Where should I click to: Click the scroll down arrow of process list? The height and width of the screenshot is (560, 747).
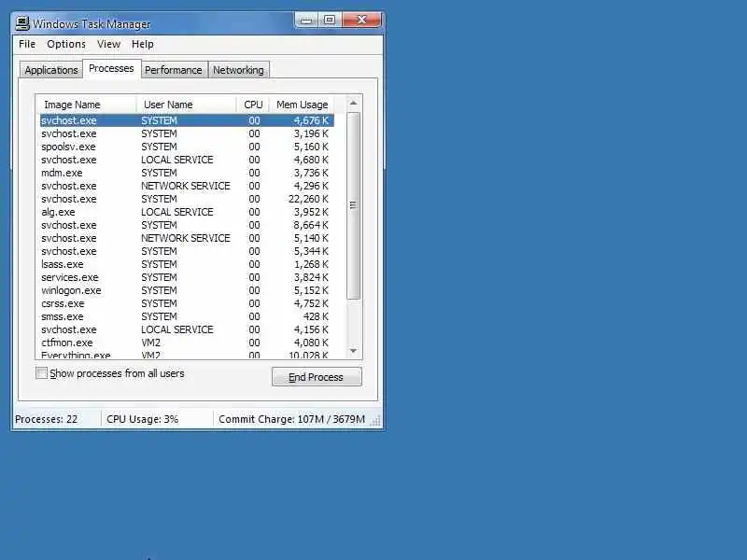353,351
